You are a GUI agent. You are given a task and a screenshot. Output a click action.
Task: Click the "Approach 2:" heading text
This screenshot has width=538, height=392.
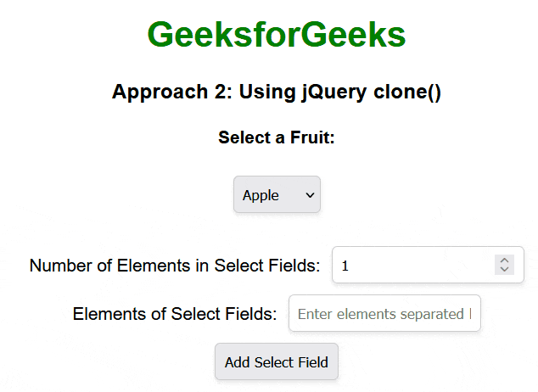[x=172, y=92]
